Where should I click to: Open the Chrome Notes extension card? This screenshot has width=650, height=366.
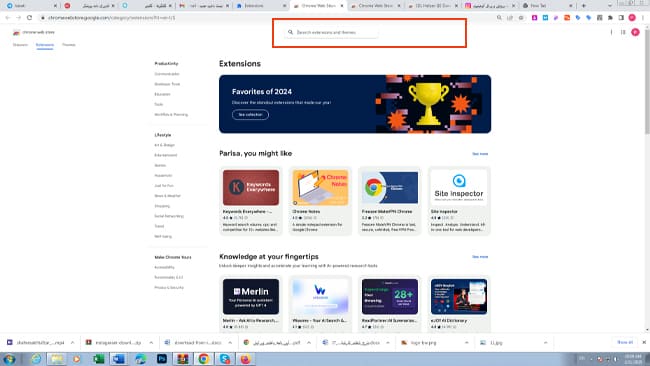320,201
